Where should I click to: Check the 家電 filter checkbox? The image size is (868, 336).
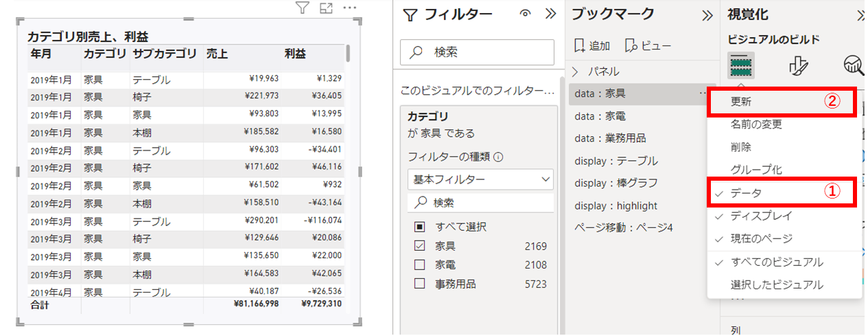click(419, 265)
